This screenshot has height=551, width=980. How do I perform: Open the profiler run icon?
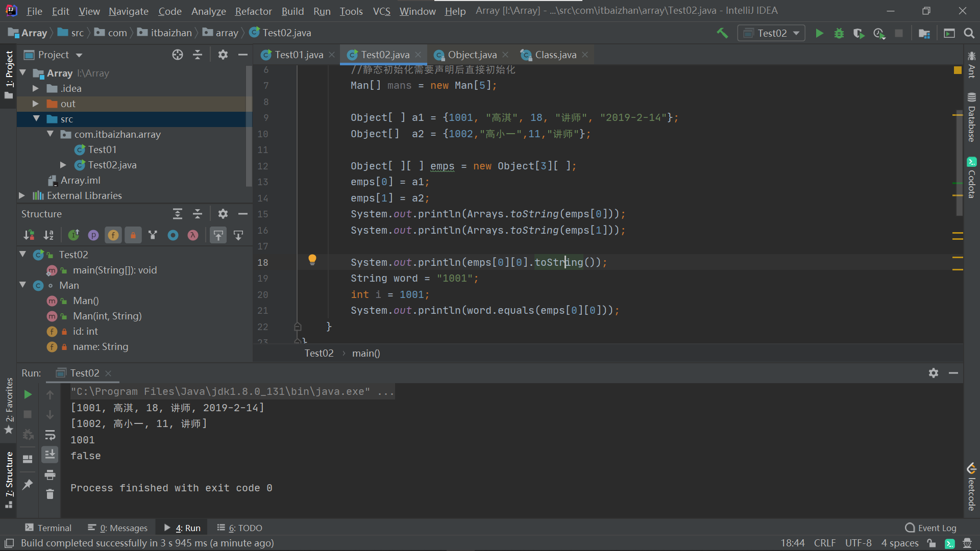pos(879,33)
